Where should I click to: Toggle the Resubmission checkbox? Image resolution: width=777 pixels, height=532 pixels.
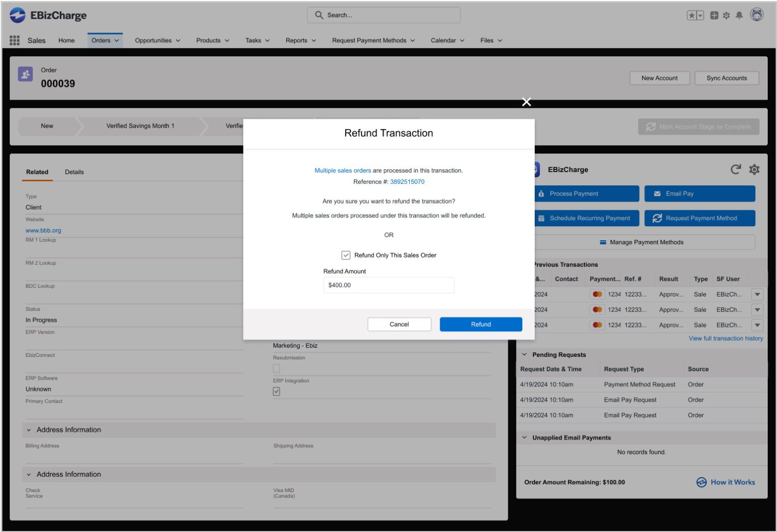point(276,368)
